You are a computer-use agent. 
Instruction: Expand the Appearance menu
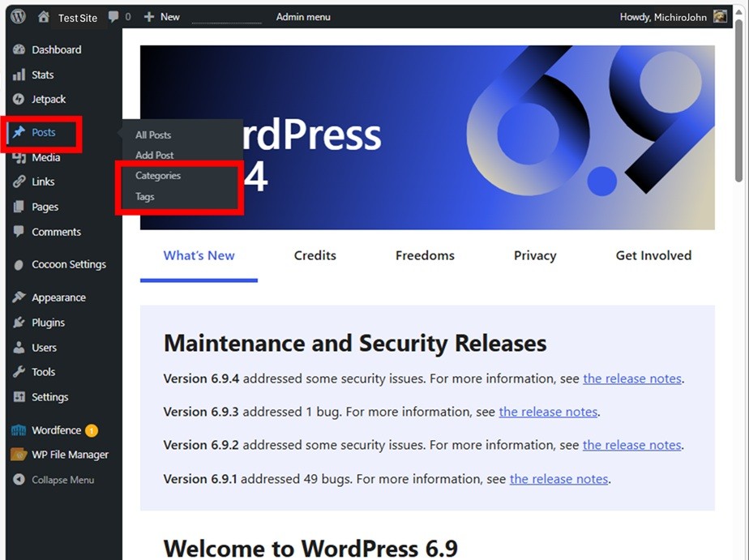(58, 297)
